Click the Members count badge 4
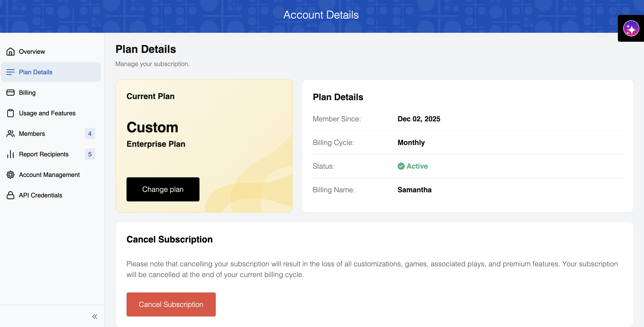 pyautogui.click(x=90, y=133)
